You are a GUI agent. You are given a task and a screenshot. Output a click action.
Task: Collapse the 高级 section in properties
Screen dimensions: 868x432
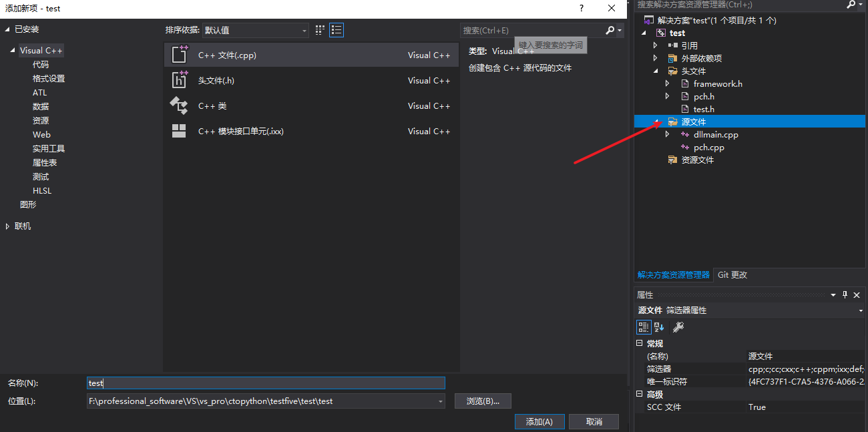click(640, 393)
